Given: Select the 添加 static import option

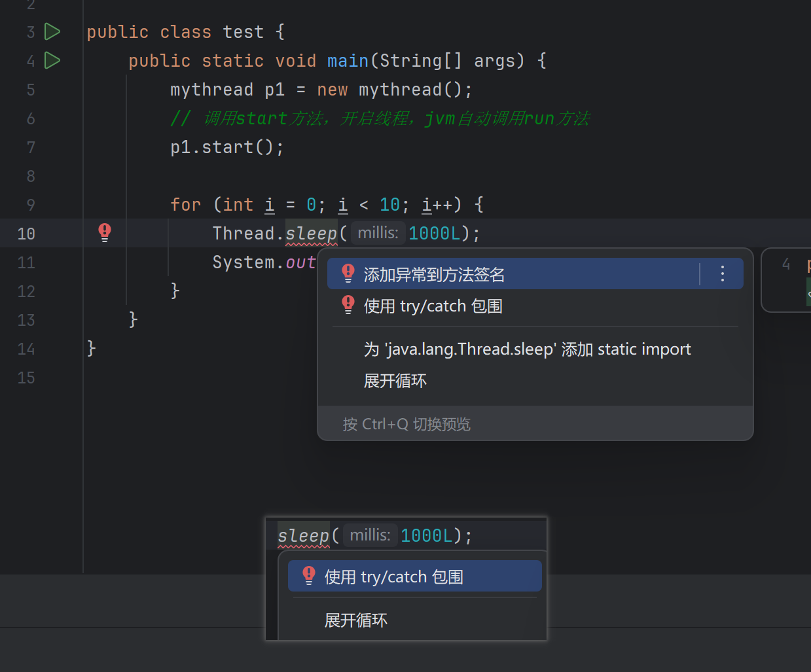Looking at the screenshot, I should [527, 349].
